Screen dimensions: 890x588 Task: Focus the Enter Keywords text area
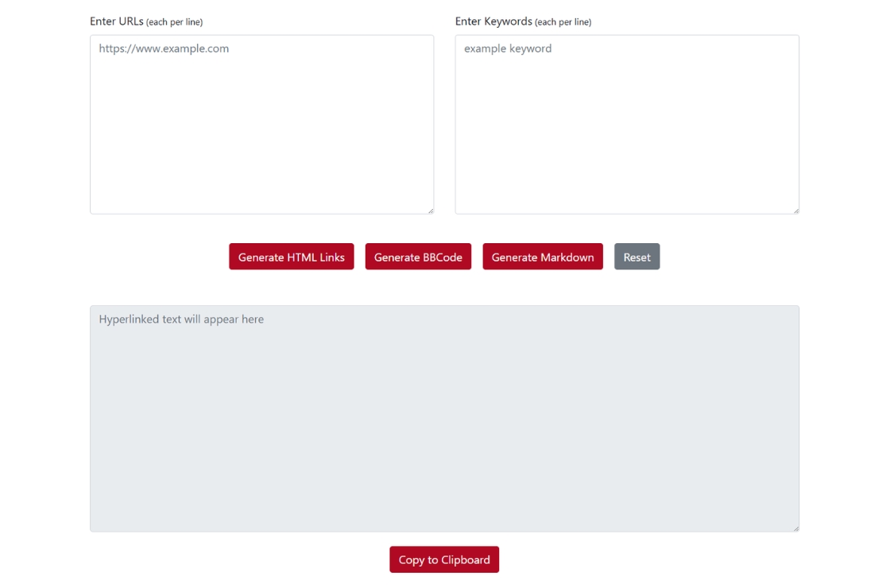pyautogui.click(x=626, y=124)
